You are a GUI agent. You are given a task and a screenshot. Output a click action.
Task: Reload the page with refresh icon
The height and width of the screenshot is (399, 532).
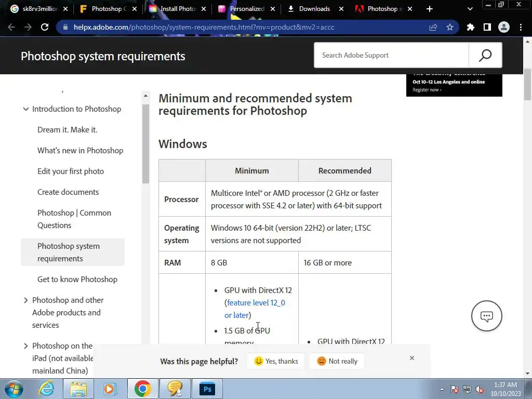pos(45,27)
